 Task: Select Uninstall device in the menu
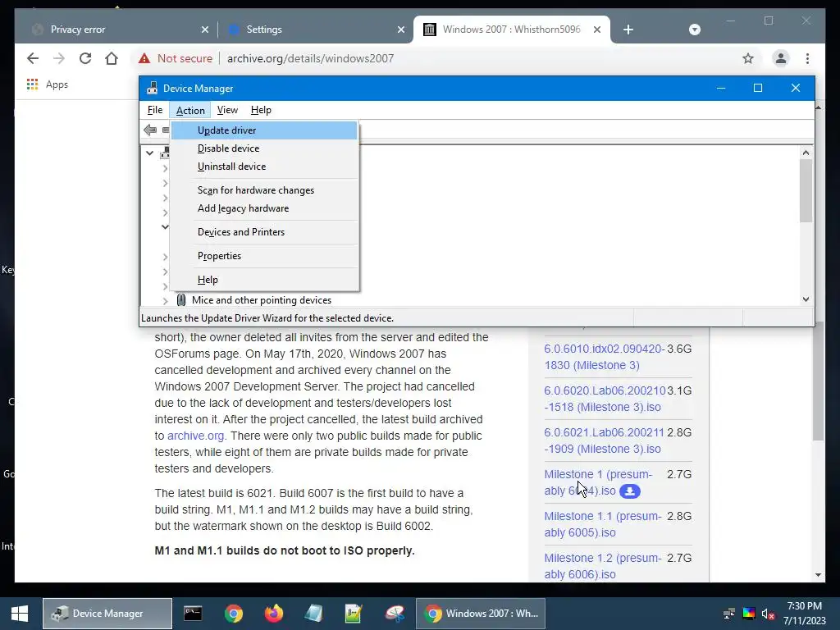click(264, 167)
